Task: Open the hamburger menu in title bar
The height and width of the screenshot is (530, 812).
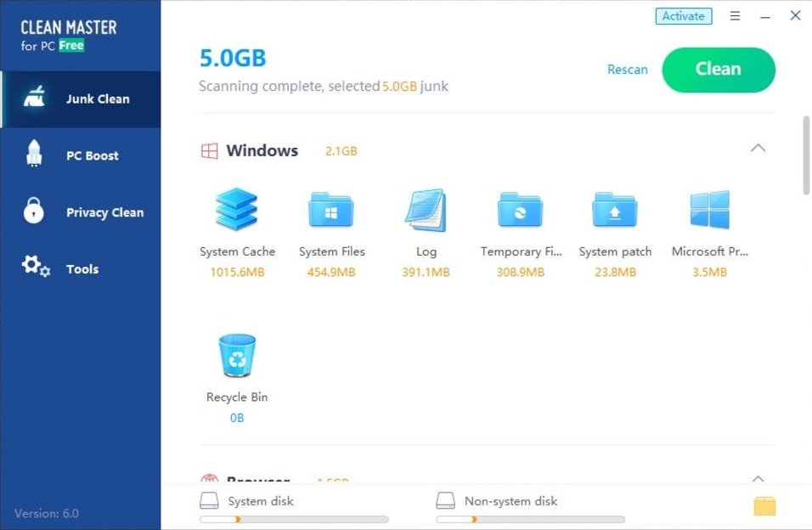Action: 736,16
